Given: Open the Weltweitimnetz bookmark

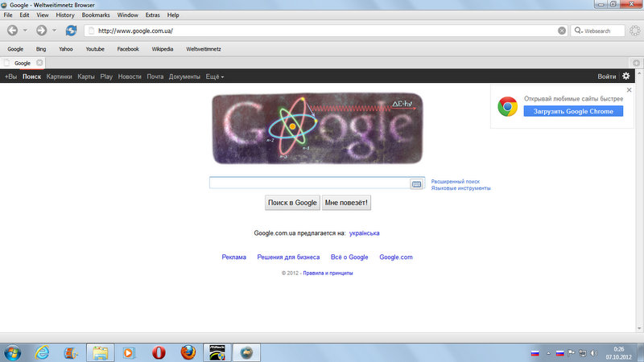Looking at the screenshot, I should [204, 49].
